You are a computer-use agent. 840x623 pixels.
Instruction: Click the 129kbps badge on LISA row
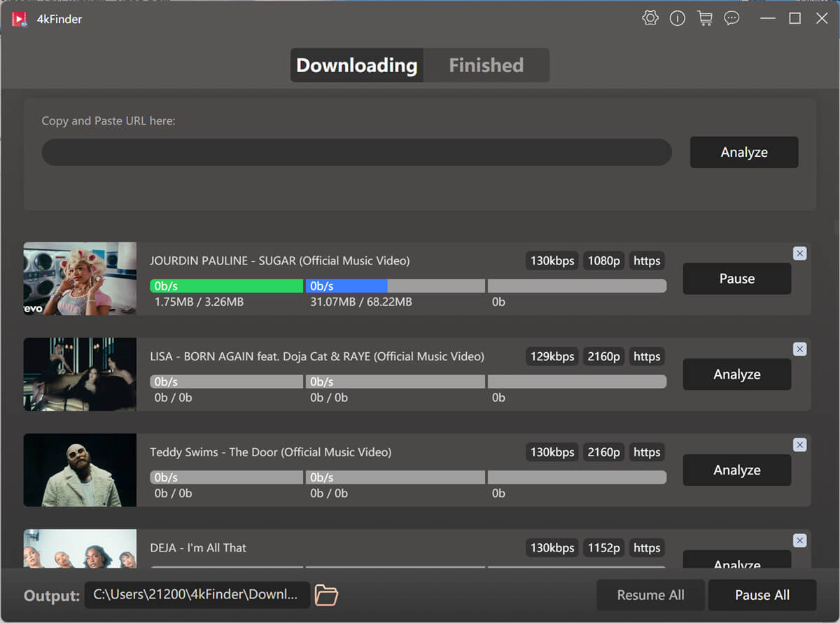coord(552,356)
